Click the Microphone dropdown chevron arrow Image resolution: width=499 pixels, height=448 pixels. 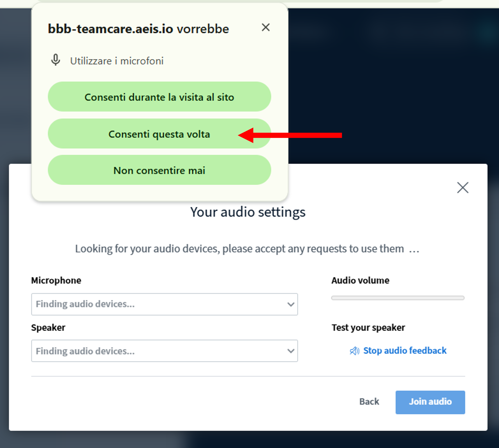click(291, 304)
